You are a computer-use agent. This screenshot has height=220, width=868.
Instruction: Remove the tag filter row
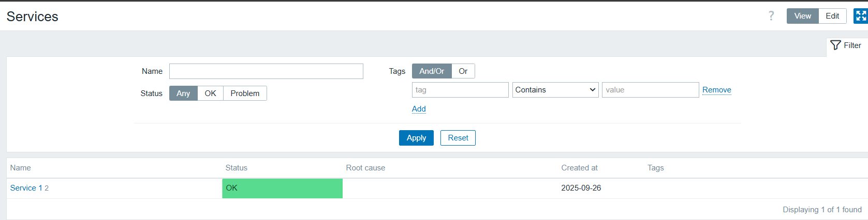[716, 90]
